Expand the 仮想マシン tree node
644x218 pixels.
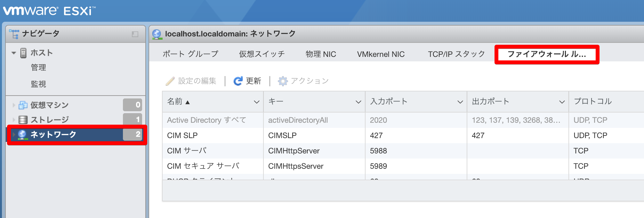click(x=14, y=105)
